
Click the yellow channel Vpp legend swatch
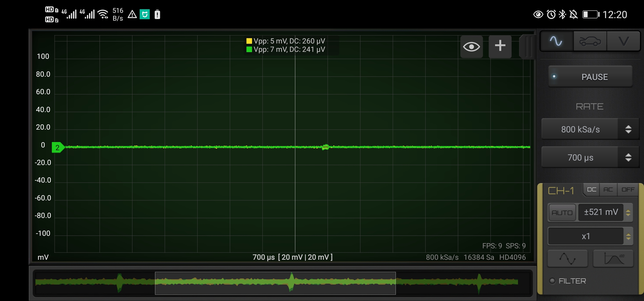[x=249, y=41]
